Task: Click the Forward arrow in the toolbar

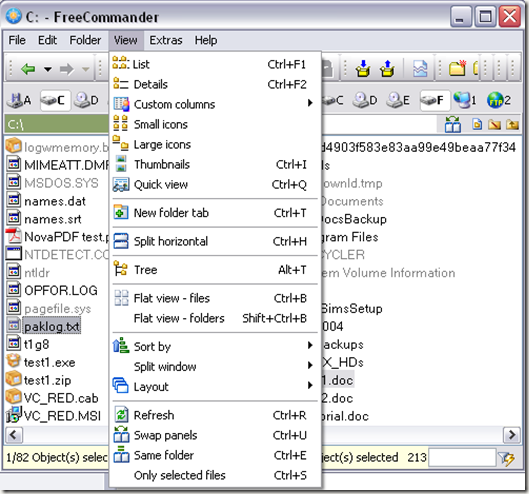Action: (x=67, y=70)
